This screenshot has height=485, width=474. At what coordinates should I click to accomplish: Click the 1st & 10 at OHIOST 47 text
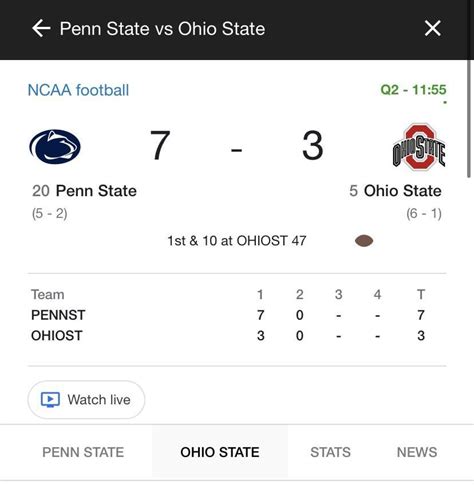[237, 241]
